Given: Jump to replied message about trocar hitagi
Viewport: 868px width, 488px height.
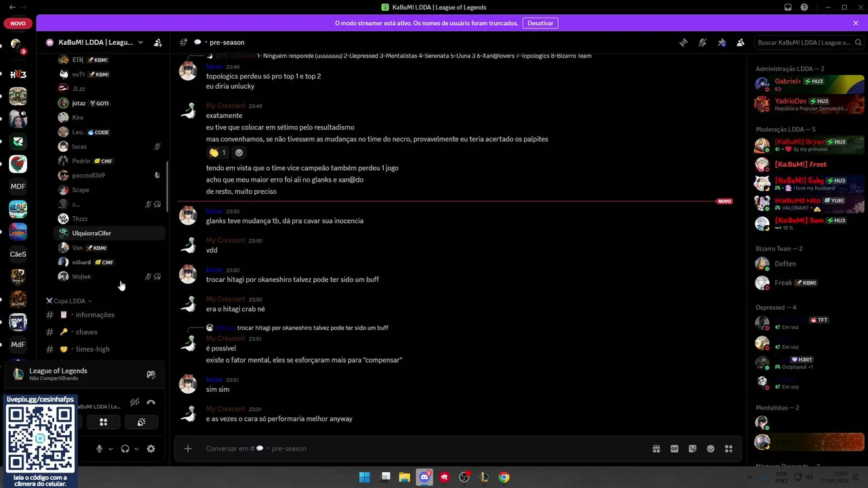Looking at the screenshot, I should pos(313,328).
